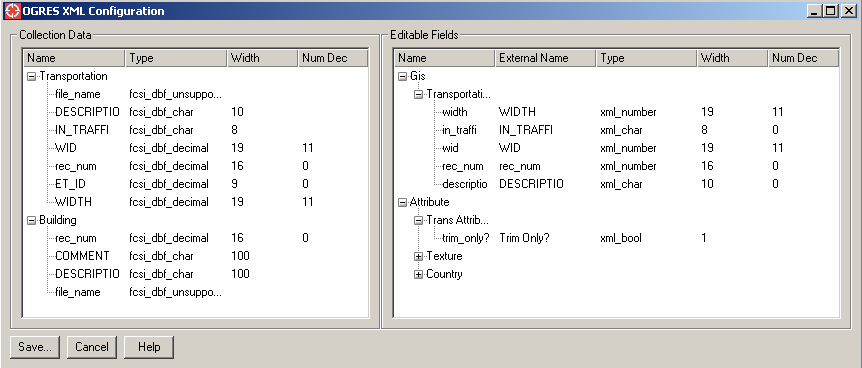The image size is (862, 368).
Task: Click Editable Fields Num Dec column header
Action: point(803,58)
